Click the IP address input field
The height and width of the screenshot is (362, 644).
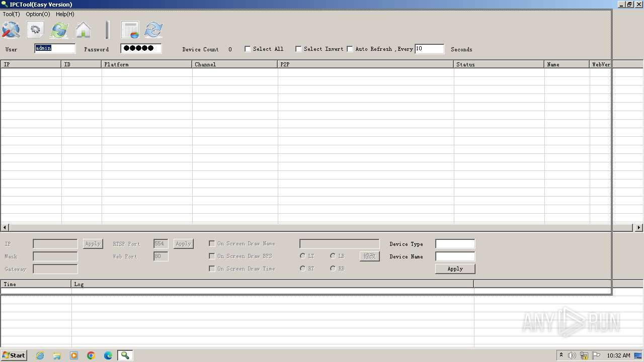(x=55, y=244)
